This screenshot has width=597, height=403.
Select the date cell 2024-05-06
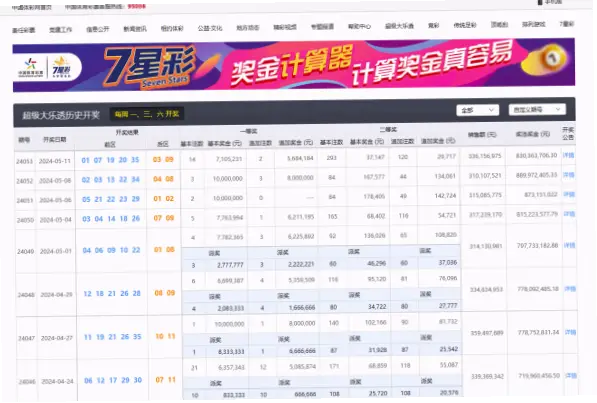(x=56, y=200)
